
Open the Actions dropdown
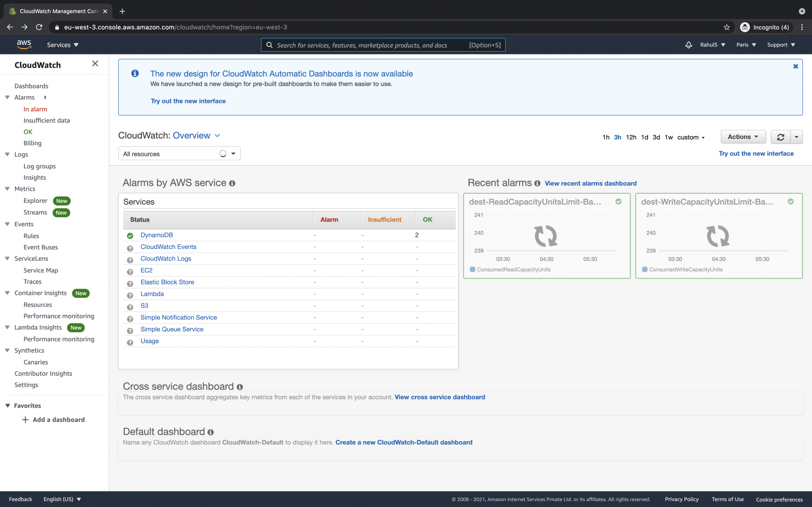pyautogui.click(x=743, y=136)
